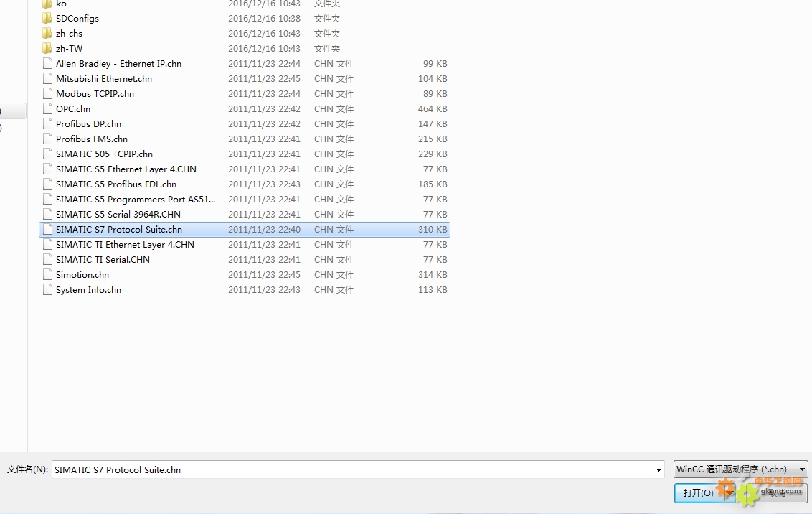
Task: Select Allen Bradley - Ethernet IP.chn file name
Action: pyautogui.click(x=118, y=64)
